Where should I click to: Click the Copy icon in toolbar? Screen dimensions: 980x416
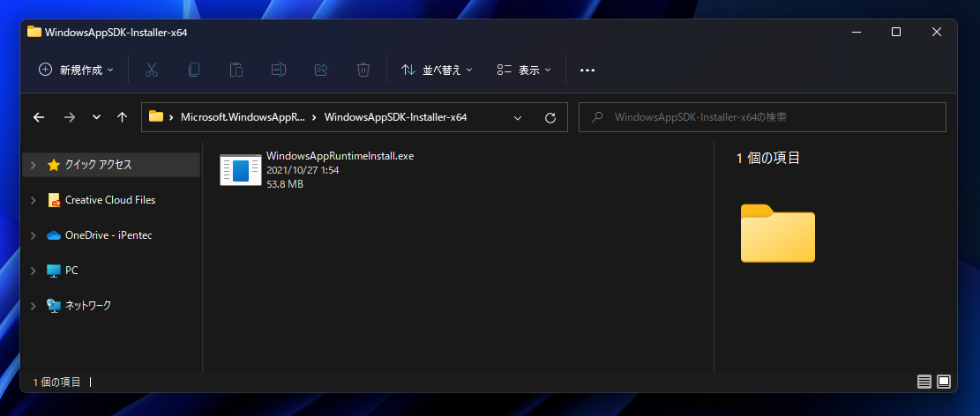pos(194,70)
